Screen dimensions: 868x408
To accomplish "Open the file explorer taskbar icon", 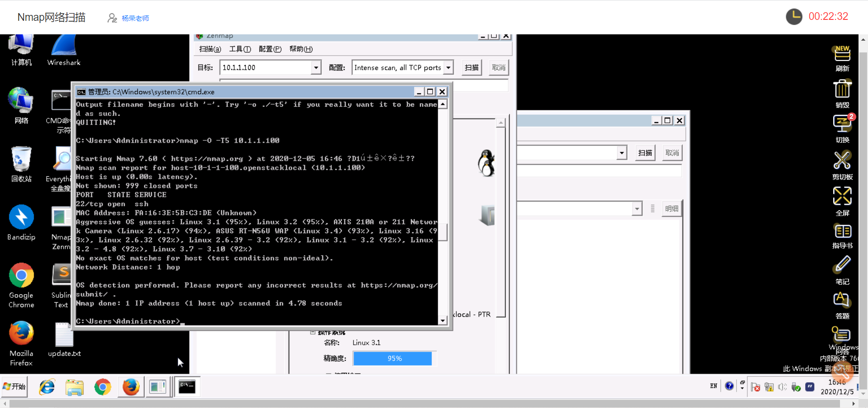I will [x=75, y=387].
